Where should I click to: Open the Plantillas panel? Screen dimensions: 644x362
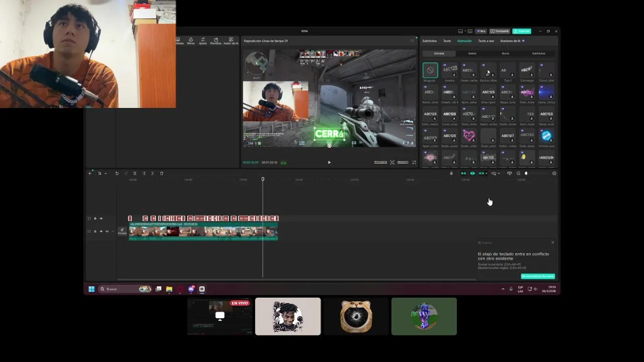(216, 41)
